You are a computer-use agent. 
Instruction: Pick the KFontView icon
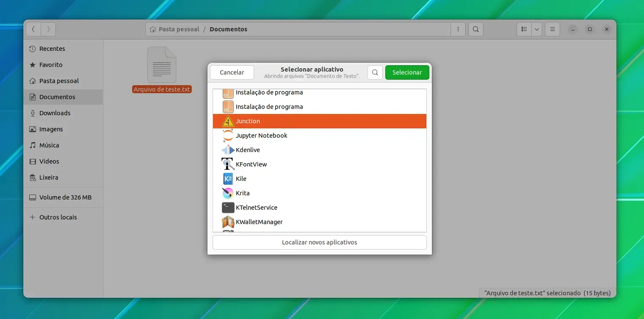click(228, 164)
